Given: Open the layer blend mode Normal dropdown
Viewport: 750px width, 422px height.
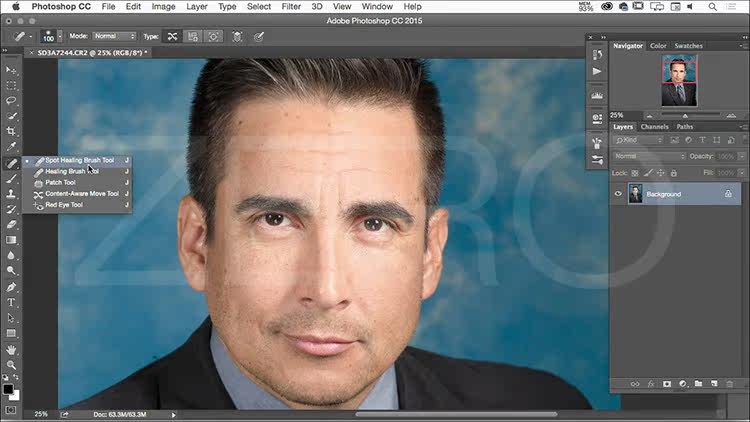Looking at the screenshot, I should click(x=649, y=156).
